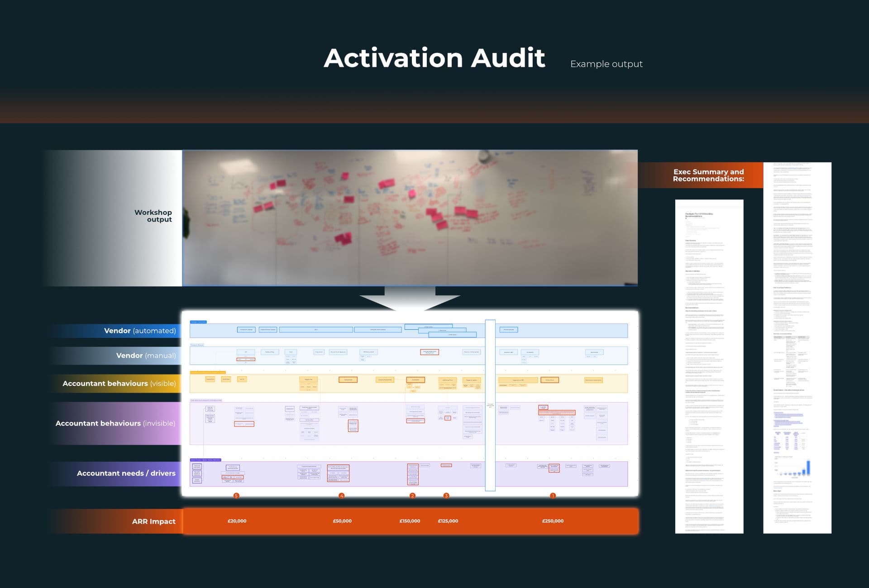Click the 'ARR Impact' label
This screenshot has height=588, width=869.
(x=153, y=522)
